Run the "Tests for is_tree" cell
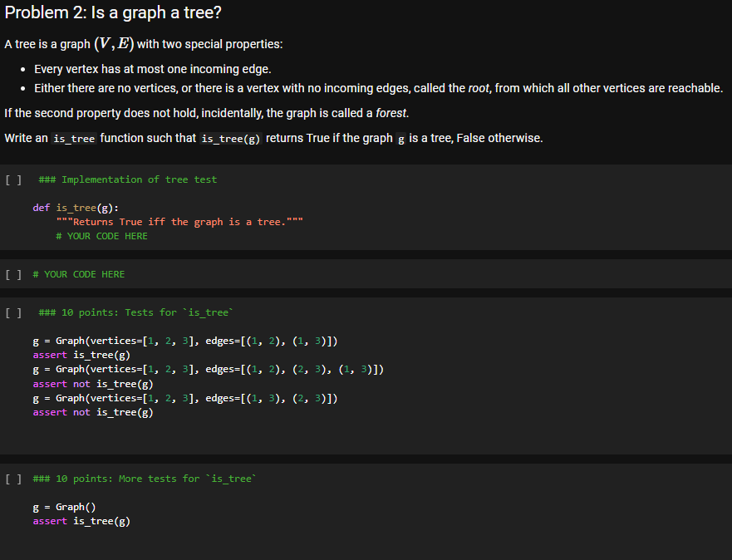Viewport: 732px width, 560px height. coord(12,312)
